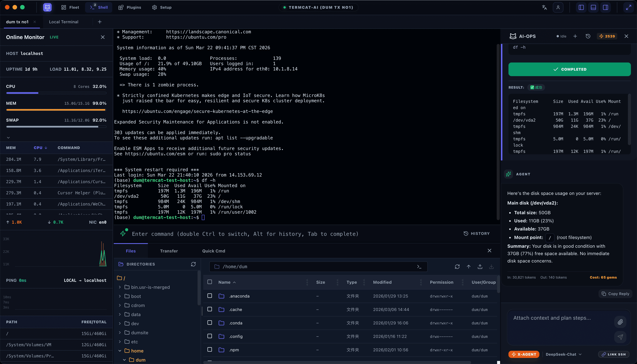Switch to the Transfer tab

(x=169, y=251)
